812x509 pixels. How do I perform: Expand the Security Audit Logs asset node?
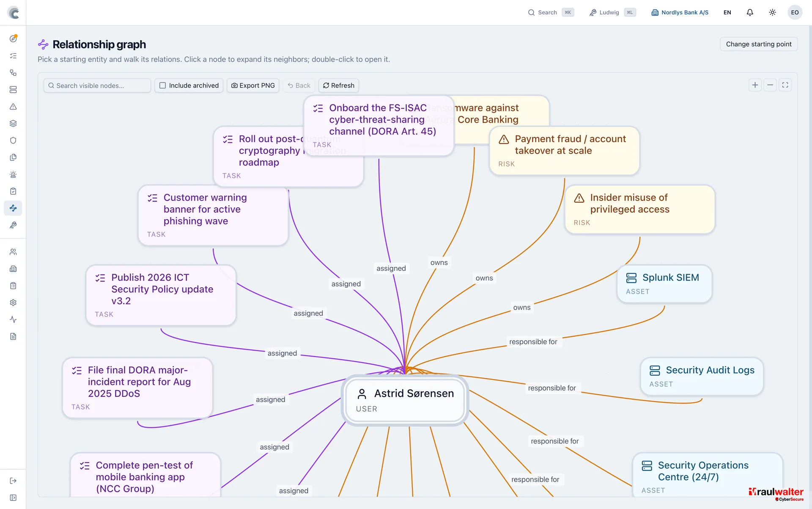click(702, 377)
